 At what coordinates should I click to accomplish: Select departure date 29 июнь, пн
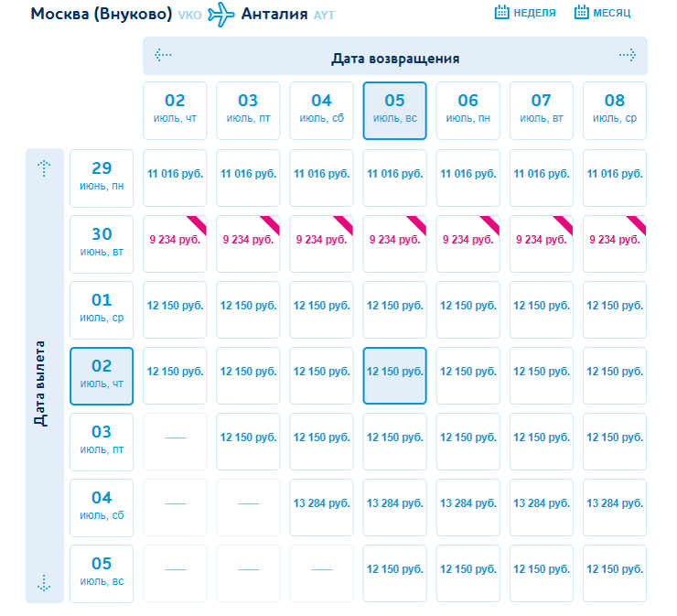click(102, 178)
